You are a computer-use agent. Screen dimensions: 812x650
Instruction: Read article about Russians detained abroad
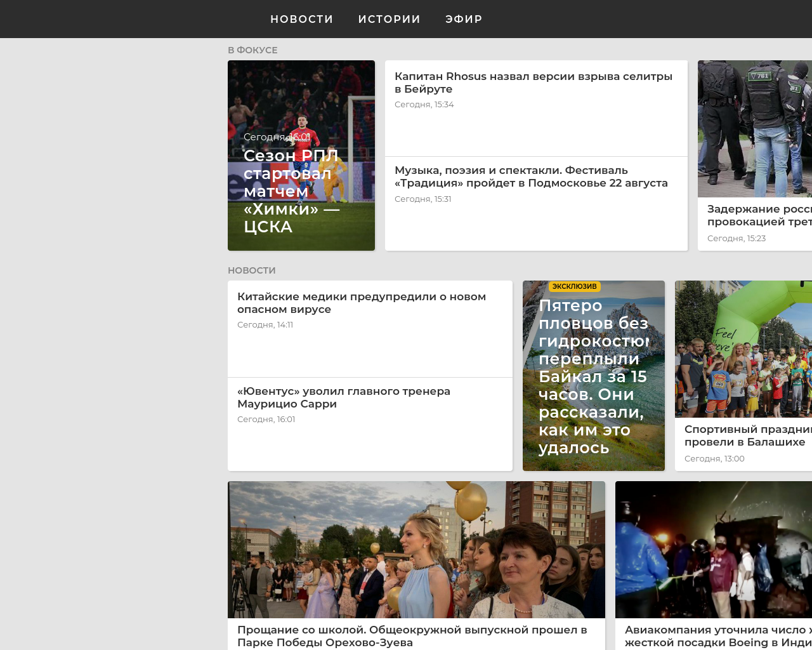pyautogui.click(x=758, y=215)
